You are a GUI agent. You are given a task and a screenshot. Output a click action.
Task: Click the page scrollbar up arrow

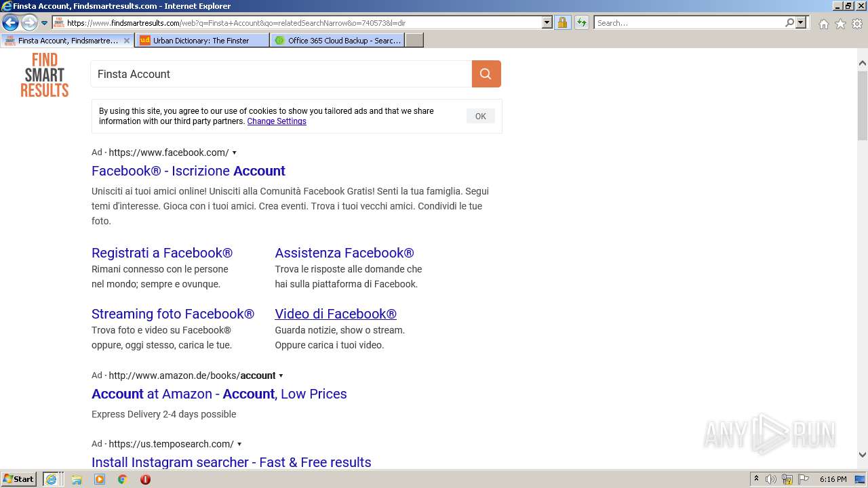(x=862, y=64)
